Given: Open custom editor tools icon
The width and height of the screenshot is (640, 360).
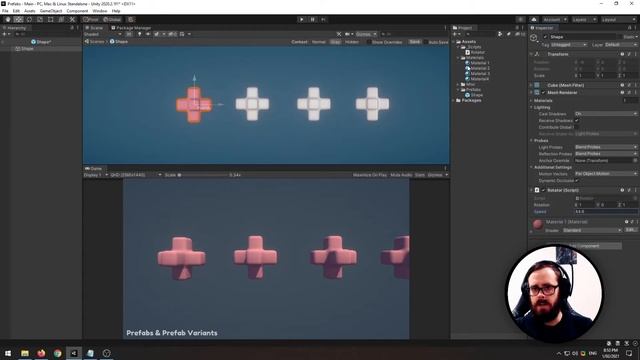Looking at the screenshot, I should click(72, 20).
